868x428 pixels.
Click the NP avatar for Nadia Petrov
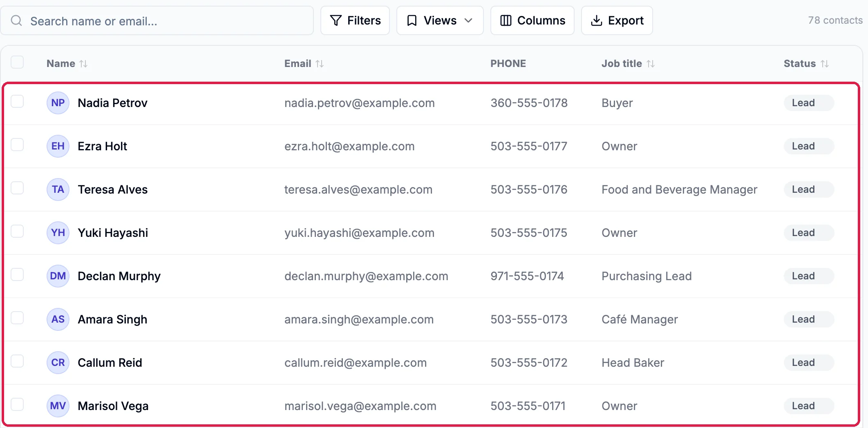[58, 103]
